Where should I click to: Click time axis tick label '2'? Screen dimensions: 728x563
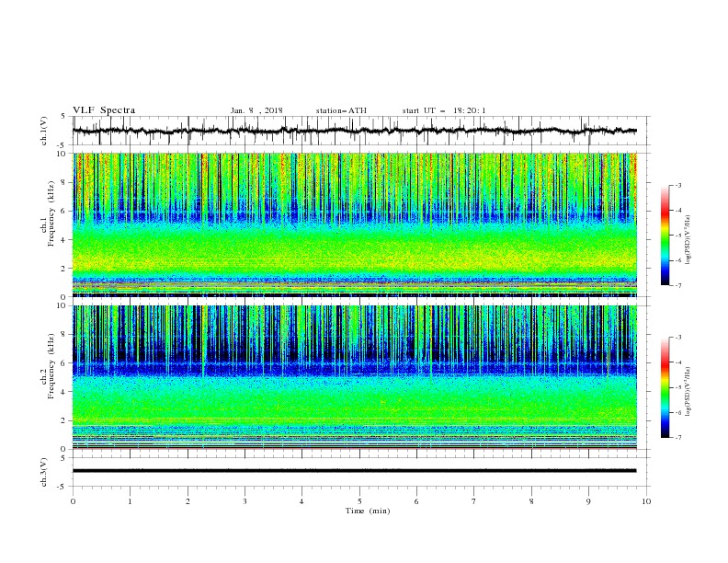coord(188,501)
